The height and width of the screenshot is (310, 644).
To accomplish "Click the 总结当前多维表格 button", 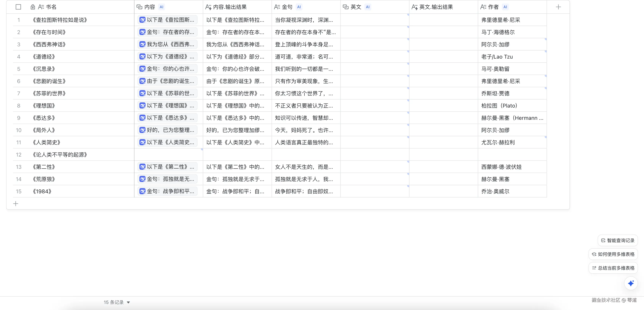I will click(613, 268).
